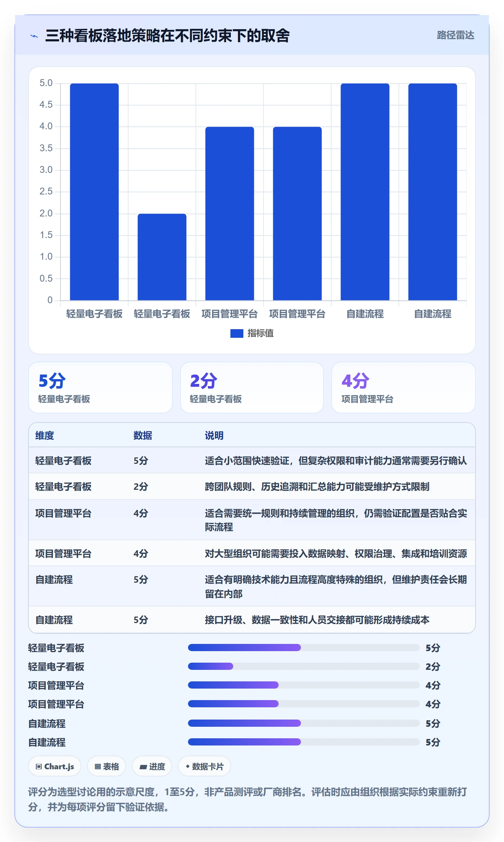Click the 轻量电子看板 progress bar showing 2分
Viewport: 504px width, 842px height.
303,666
